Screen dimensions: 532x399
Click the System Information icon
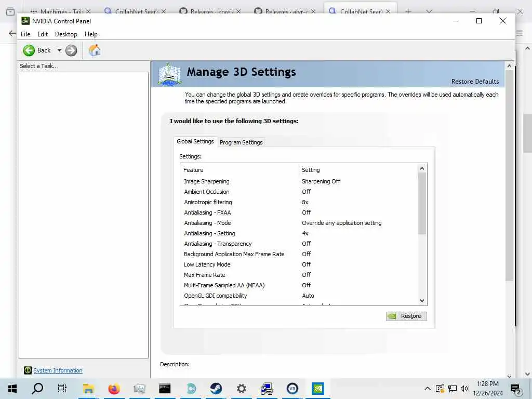point(28,370)
